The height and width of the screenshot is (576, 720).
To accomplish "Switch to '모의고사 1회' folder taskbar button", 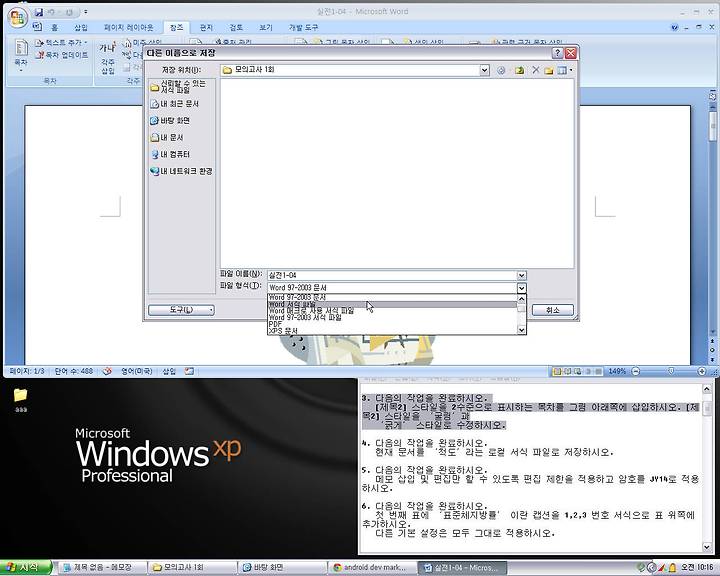I will pyautogui.click(x=192, y=568).
